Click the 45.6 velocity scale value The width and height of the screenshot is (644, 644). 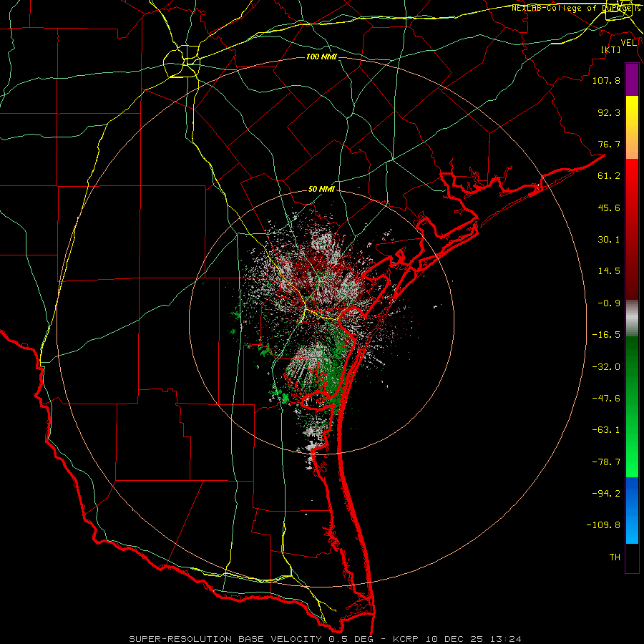pyautogui.click(x=609, y=208)
